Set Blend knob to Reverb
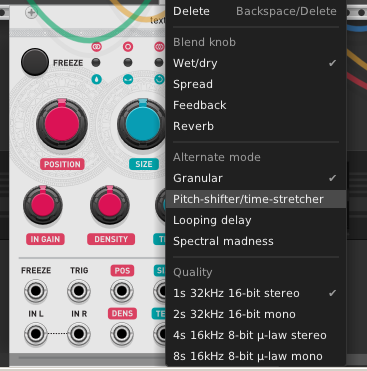367x371 pixels. (256, 126)
